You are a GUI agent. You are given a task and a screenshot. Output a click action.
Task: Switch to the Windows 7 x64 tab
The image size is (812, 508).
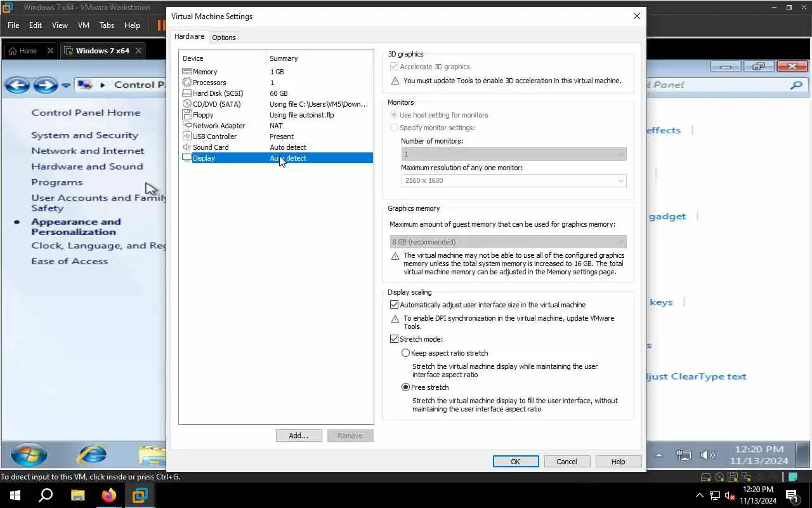102,51
